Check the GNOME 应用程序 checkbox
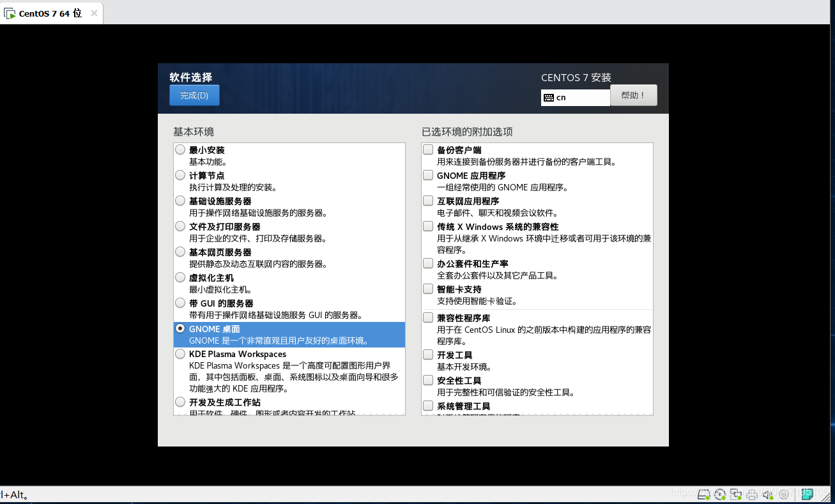This screenshot has height=504, width=835. (x=428, y=175)
